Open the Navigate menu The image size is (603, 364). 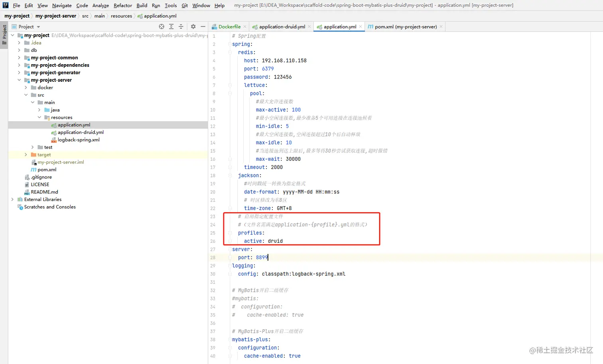62,5
